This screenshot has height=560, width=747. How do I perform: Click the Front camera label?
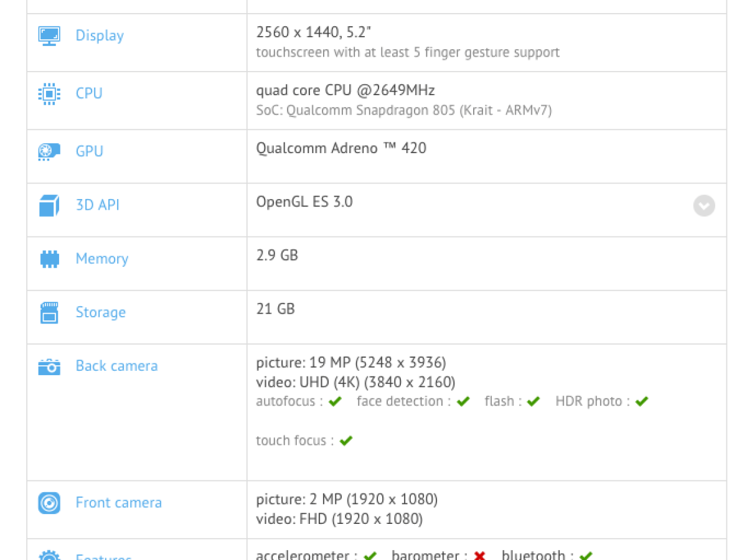(118, 503)
